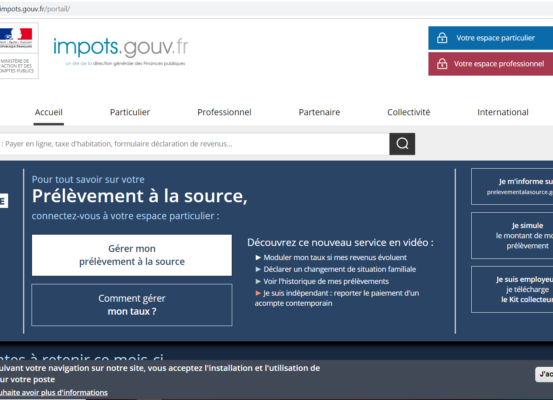The image size is (553, 400).
Task: Select the Accueil tab
Action: click(49, 112)
